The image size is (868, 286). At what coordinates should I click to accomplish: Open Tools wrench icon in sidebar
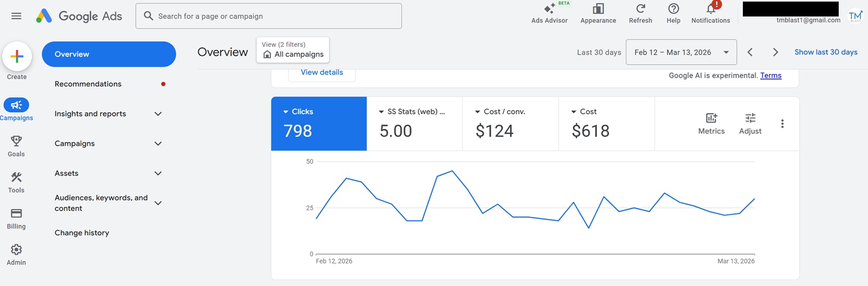click(16, 178)
